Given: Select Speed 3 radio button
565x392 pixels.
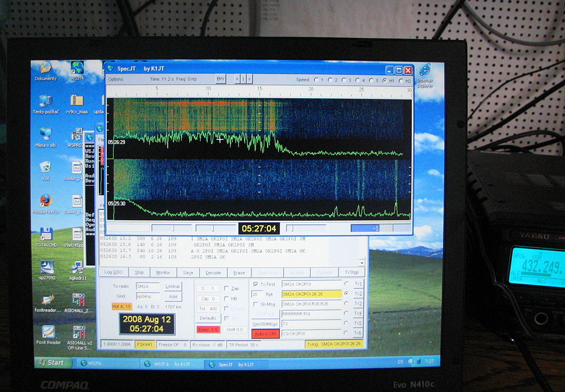Looking at the screenshot, I should 344,80.
